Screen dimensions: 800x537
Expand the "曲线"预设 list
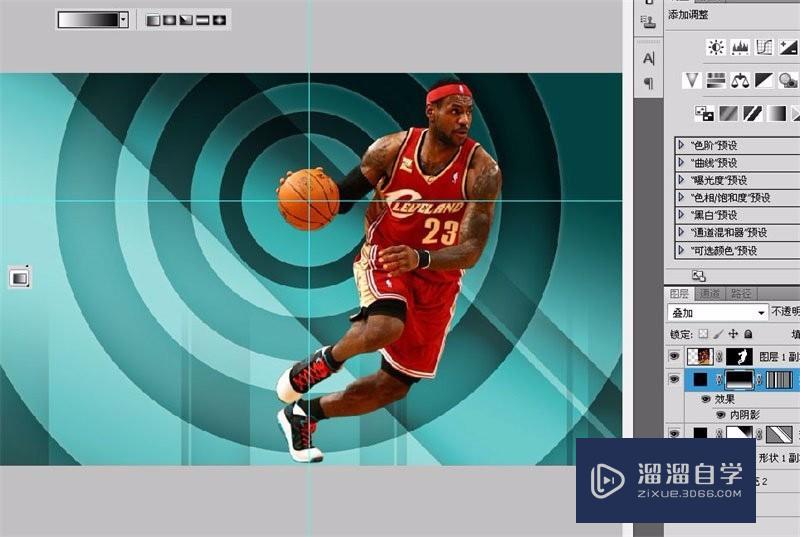click(681, 163)
